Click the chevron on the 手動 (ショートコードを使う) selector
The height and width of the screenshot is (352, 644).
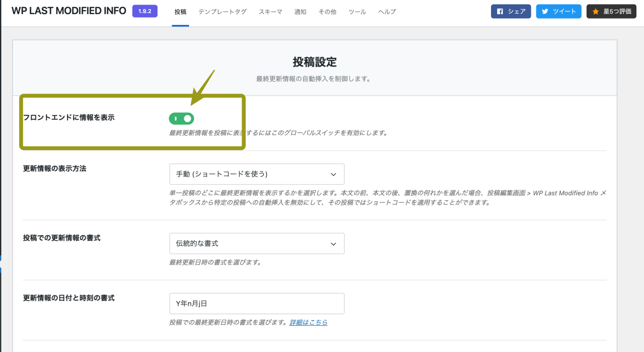[333, 174]
